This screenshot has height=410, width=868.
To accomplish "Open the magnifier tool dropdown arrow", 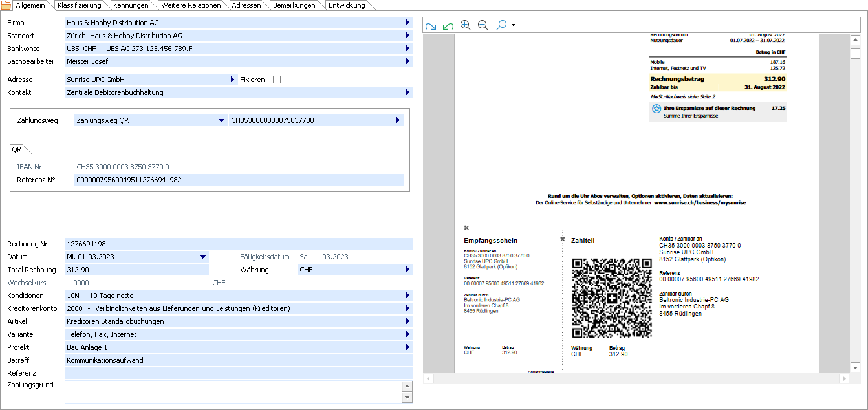I will click(x=513, y=25).
